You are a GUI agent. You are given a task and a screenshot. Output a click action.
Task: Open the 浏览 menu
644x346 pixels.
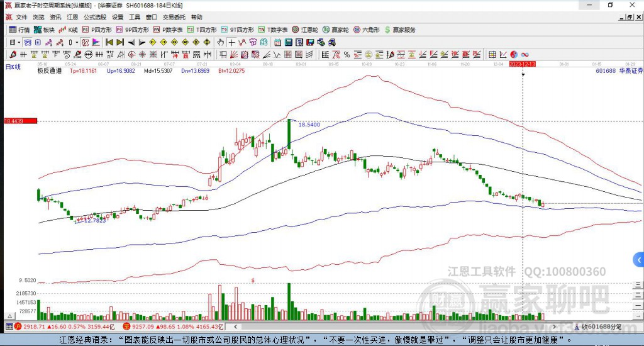38,17
